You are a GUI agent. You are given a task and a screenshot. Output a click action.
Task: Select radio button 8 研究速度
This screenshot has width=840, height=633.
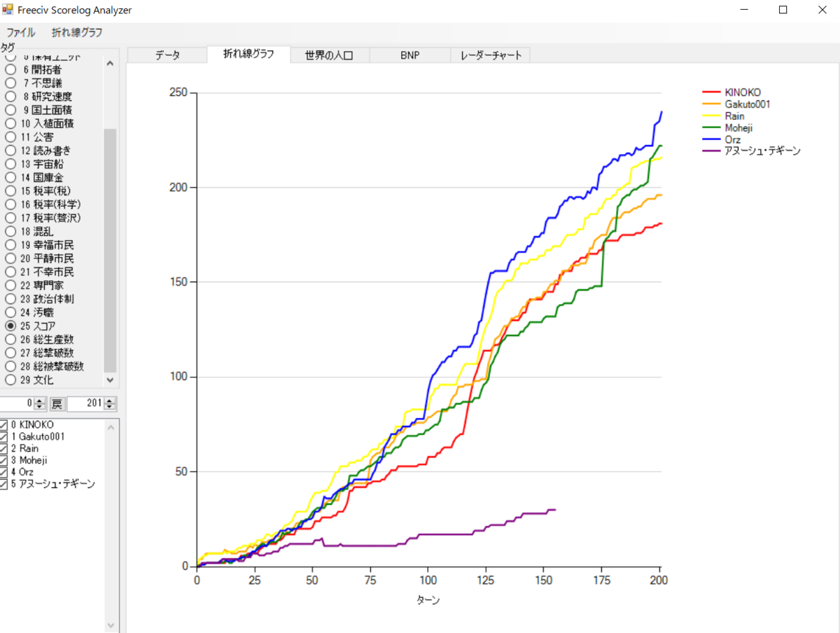10,97
